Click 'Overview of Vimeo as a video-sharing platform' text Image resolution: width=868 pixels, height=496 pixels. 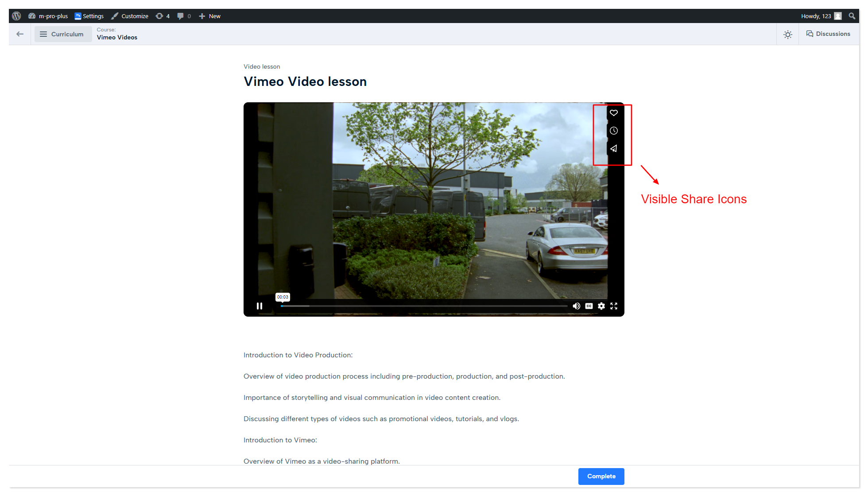click(x=322, y=461)
